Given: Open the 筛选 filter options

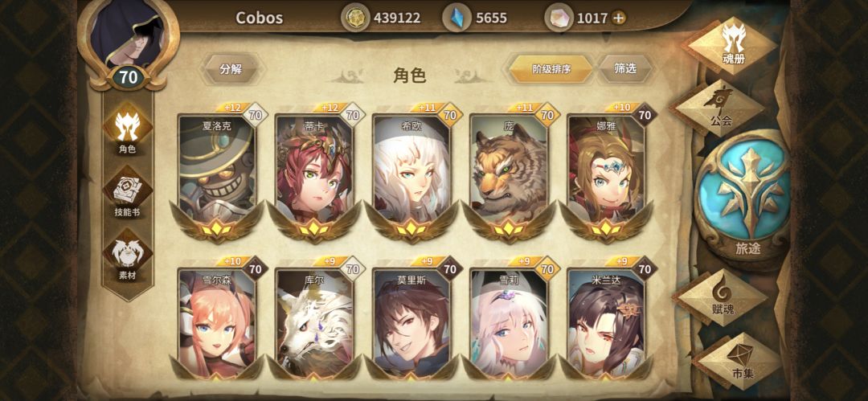Looking at the screenshot, I should [x=625, y=68].
